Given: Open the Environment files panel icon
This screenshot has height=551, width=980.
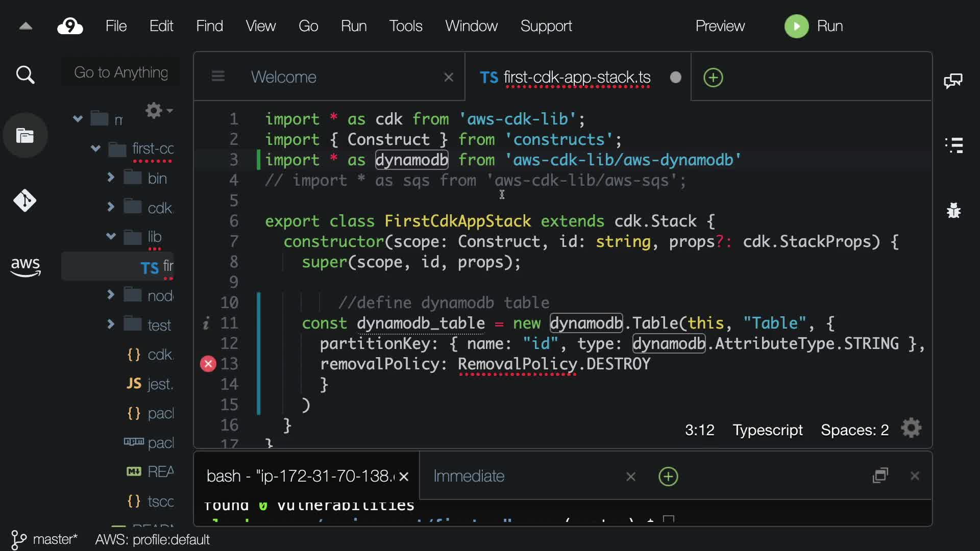Looking at the screenshot, I should click(25, 136).
